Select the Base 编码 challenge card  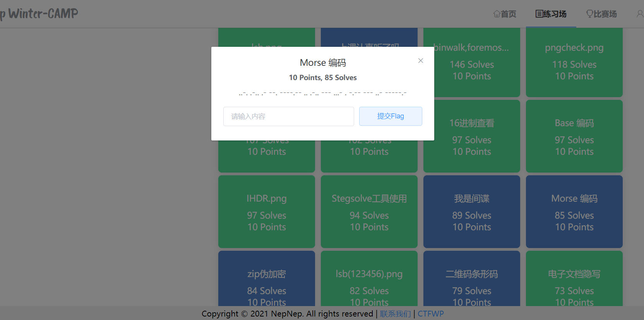[574, 136]
